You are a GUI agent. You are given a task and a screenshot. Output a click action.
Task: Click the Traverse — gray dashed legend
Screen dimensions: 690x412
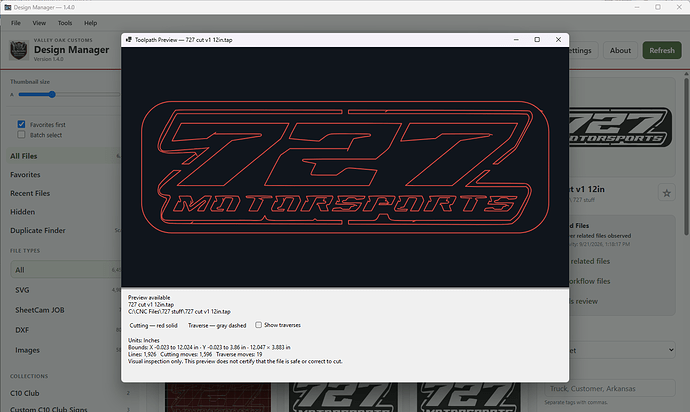tap(217, 325)
